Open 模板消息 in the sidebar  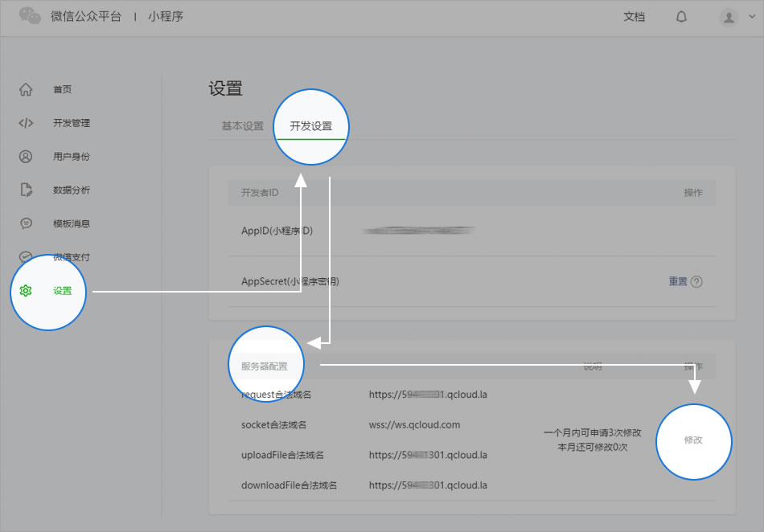point(72,223)
